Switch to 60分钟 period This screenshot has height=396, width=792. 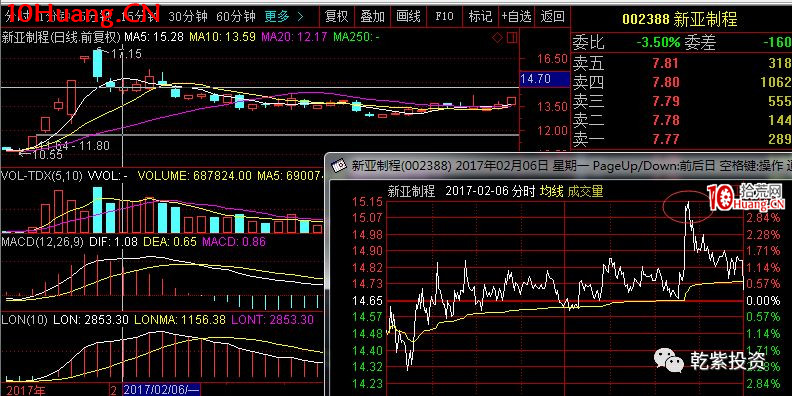[236, 17]
